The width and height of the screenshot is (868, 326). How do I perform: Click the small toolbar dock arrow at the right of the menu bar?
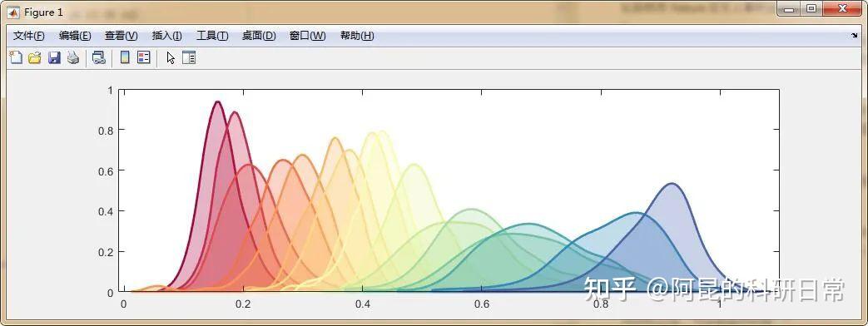[x=854, y=36]
